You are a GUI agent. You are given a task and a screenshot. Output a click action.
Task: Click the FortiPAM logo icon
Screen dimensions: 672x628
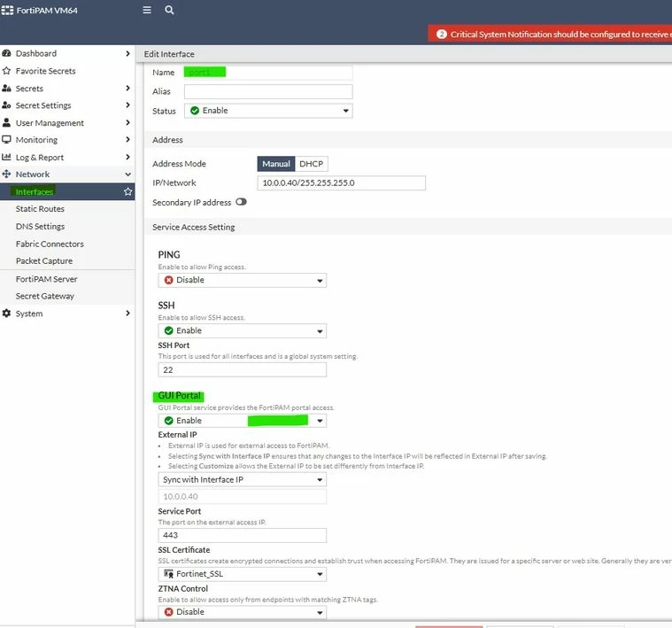7,10
